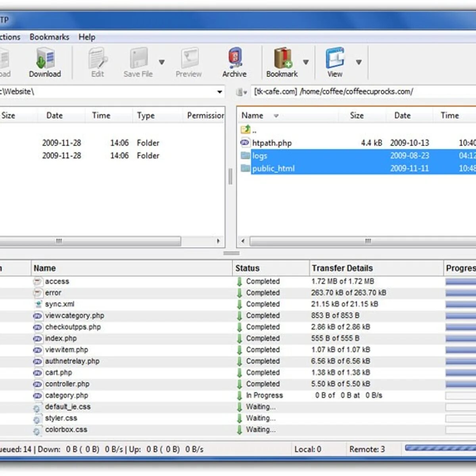Click the Bookmark toolbar icon
Image resolution: width=476 pixels, height=476 pixels.
click(x=283, y=58)
